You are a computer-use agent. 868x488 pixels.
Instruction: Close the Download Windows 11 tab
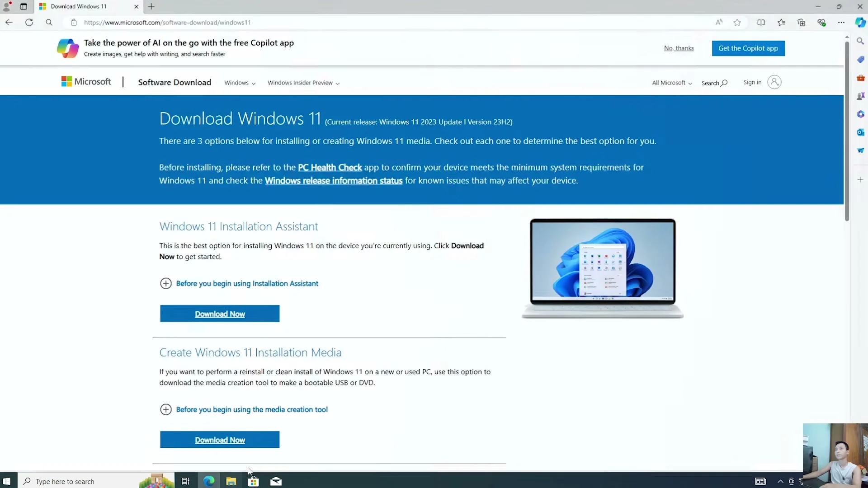tap(136, 6)
